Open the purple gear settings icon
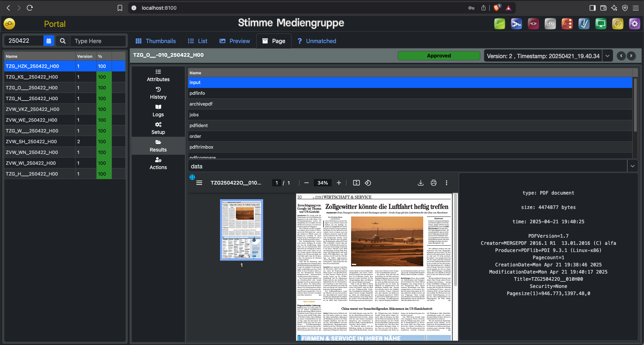This screenshot has width=644, height=345. tap(634, 24)
